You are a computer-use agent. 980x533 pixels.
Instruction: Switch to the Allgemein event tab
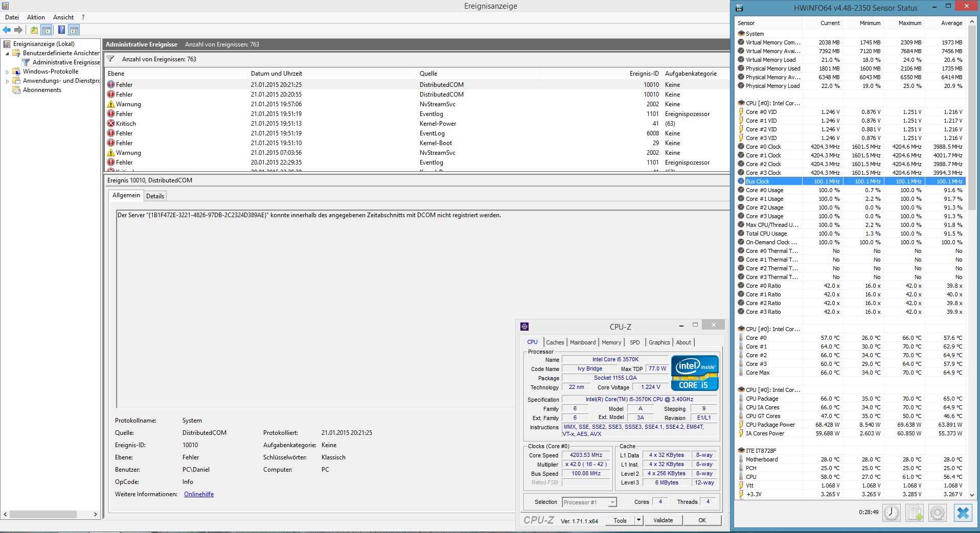click(126, 195)
